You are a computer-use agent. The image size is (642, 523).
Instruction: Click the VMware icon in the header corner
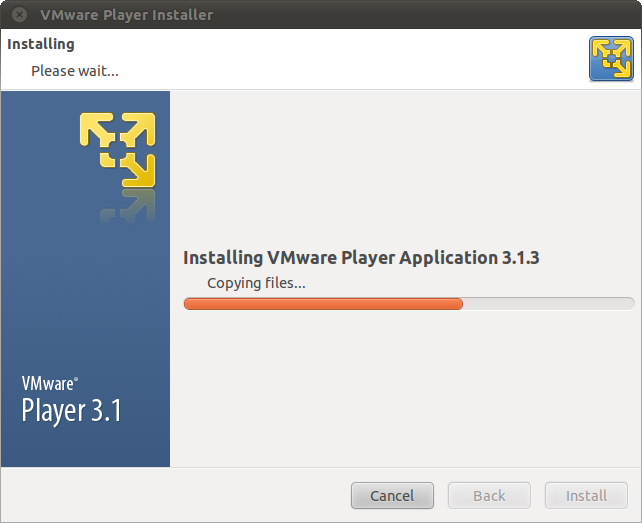click(611, 58)
